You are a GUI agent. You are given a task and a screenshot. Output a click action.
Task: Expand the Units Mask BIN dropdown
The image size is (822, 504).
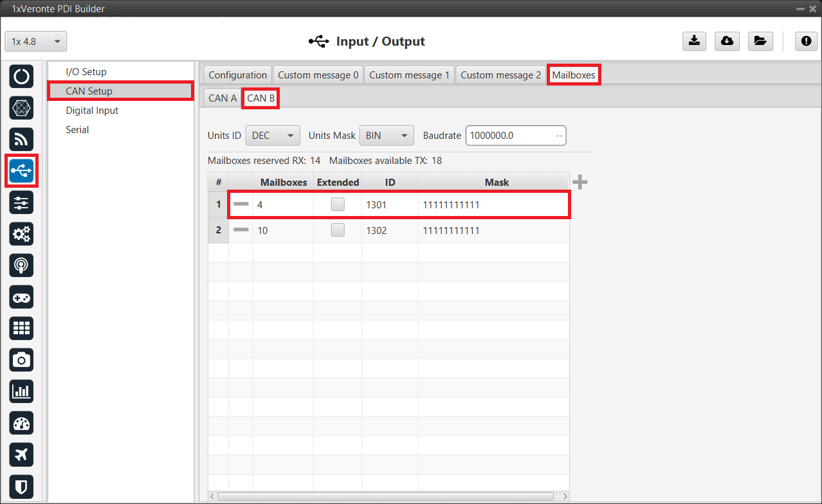pyautogui.click(x=386, y=136)
